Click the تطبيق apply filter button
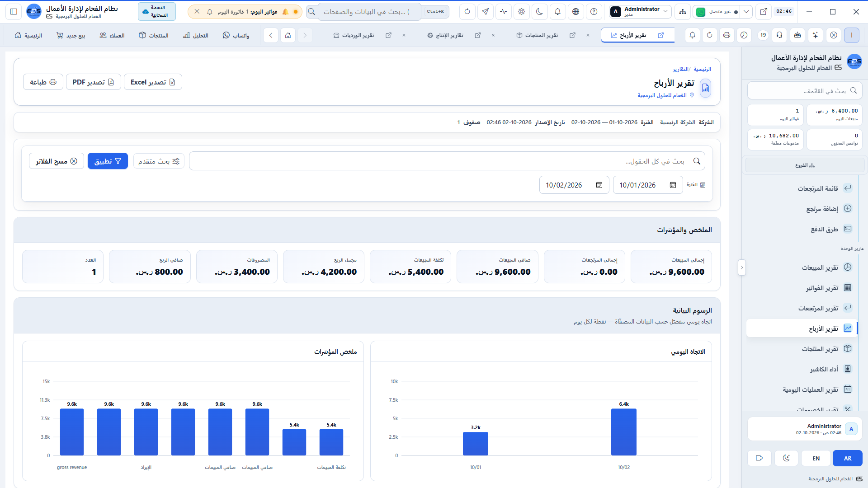868x488 pixels. [108, 161]
